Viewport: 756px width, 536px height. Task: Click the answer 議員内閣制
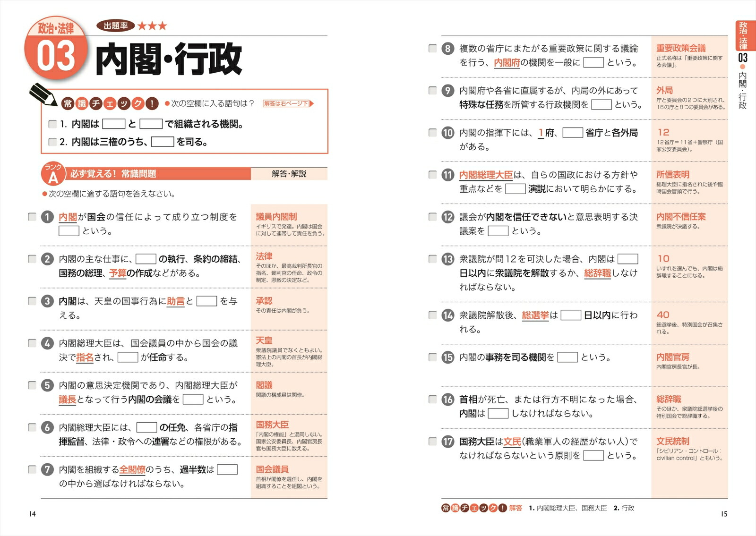coord(276,217)
